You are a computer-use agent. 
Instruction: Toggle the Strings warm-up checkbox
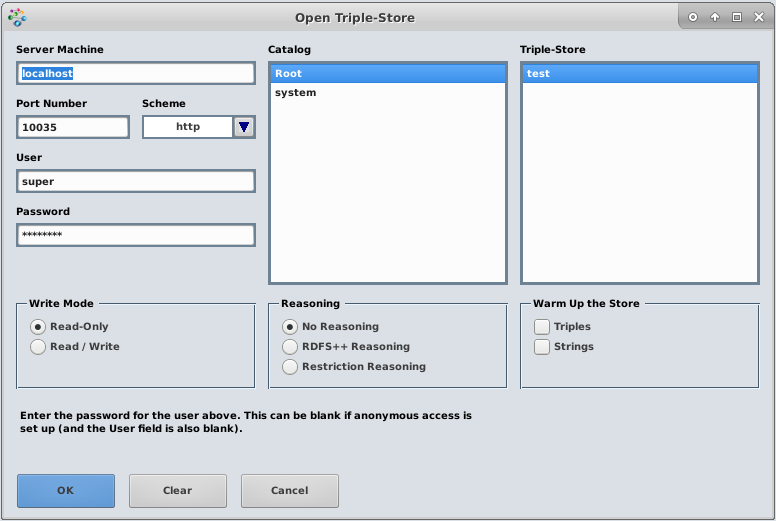[x=542, y=347]
